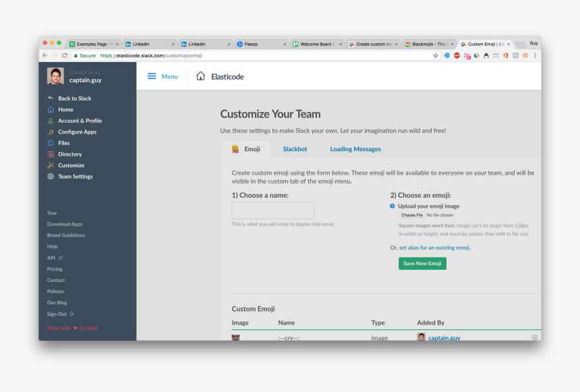
Task: Open Chrome's three-dot menu
Action: [x=535, y=55]
